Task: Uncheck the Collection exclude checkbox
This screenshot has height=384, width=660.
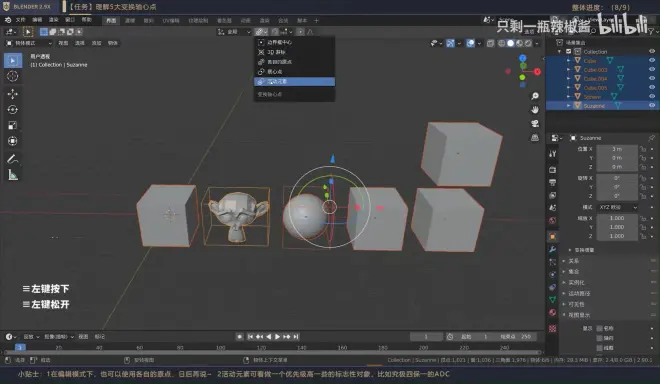Action: [569, 51]
